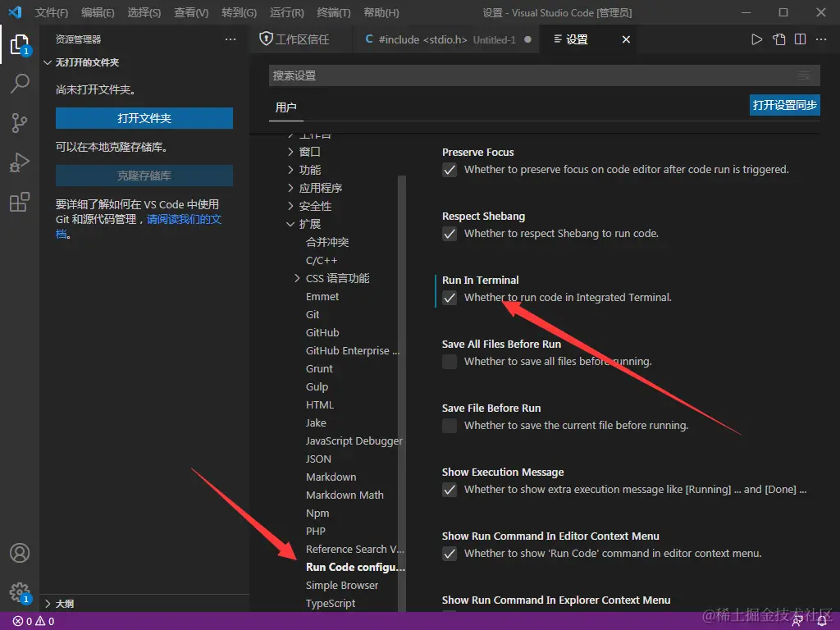Enable Save File Before Run checkbox
840x630 pixels.
click(450, 426)
